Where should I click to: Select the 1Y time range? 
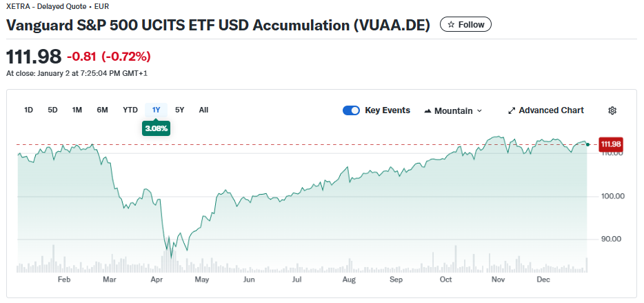156,110
